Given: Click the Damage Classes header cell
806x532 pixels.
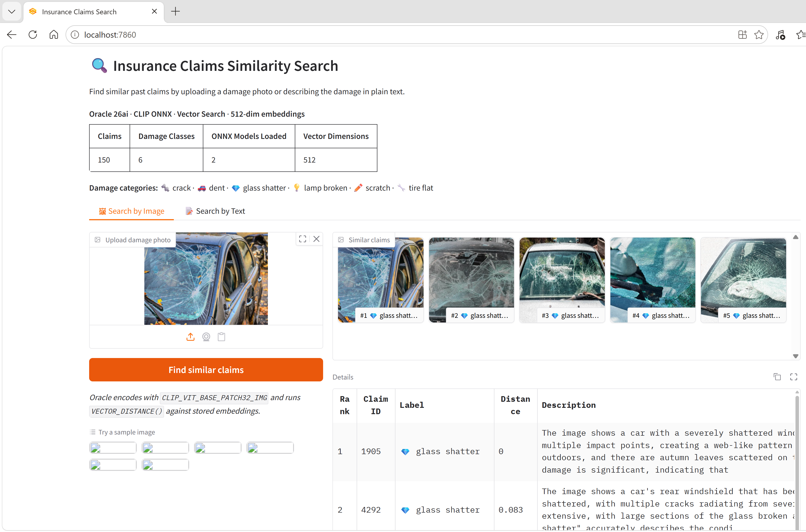Looking at the screenshot, I should pos(166,136).
